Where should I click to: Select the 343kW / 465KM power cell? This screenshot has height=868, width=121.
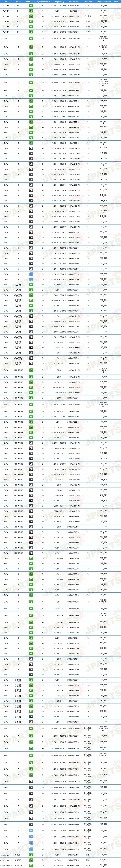(73, 849)
